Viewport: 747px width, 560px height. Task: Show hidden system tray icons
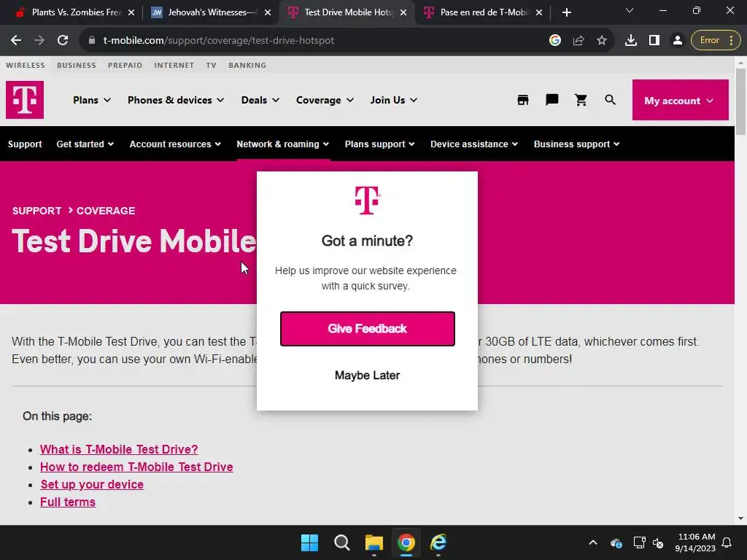point(592,542)
